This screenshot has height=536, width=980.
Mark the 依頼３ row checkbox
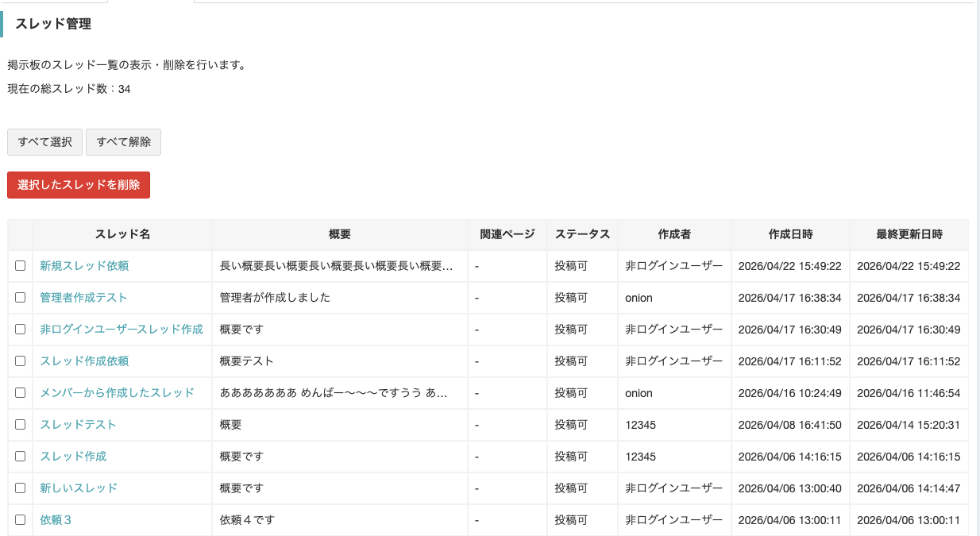pos(21,520)
